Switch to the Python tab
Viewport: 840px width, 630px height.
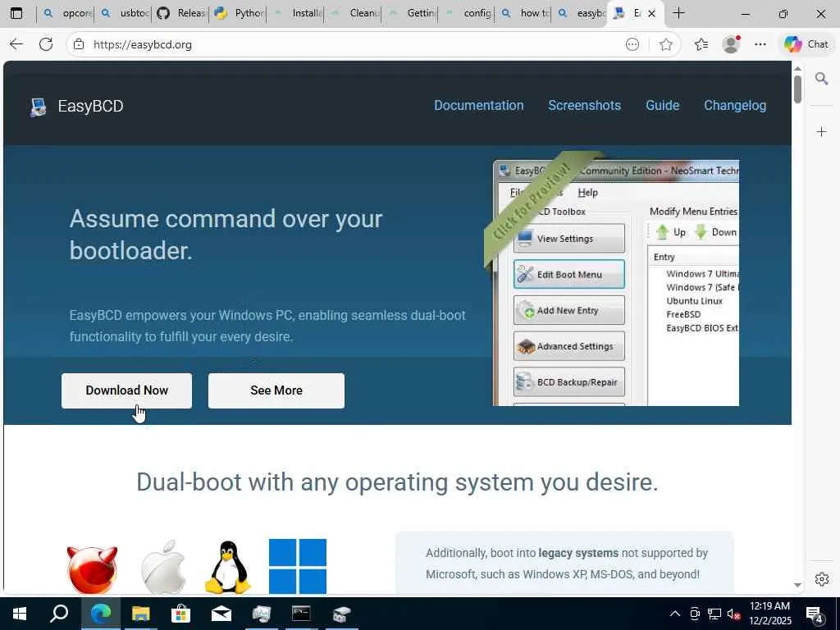coord(239,13)
